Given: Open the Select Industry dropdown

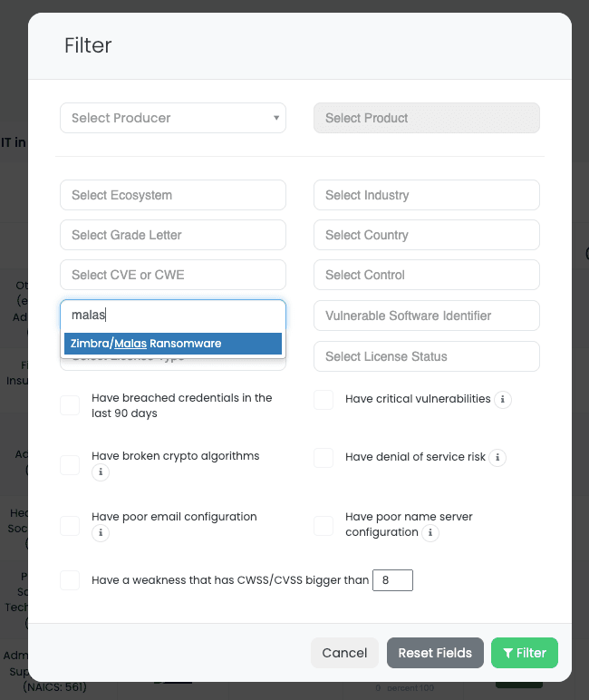Looking at the screenshot, I should tap(427, 195).
